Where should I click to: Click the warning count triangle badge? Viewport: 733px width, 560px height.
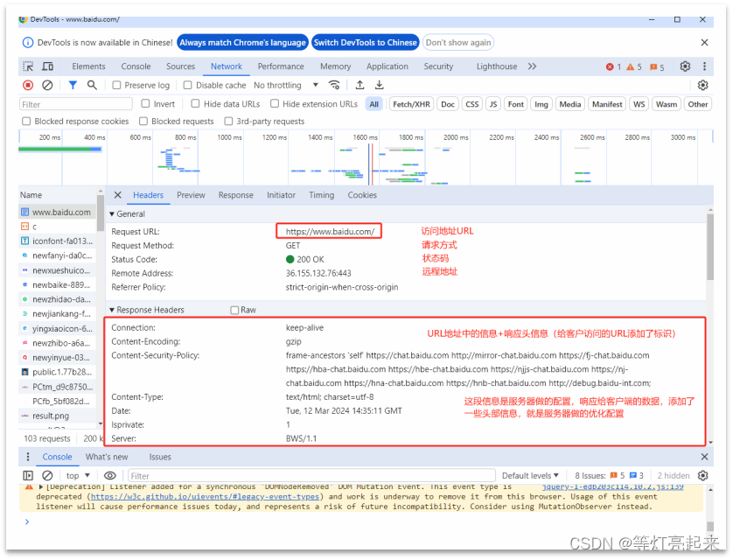tap(634, 66)
